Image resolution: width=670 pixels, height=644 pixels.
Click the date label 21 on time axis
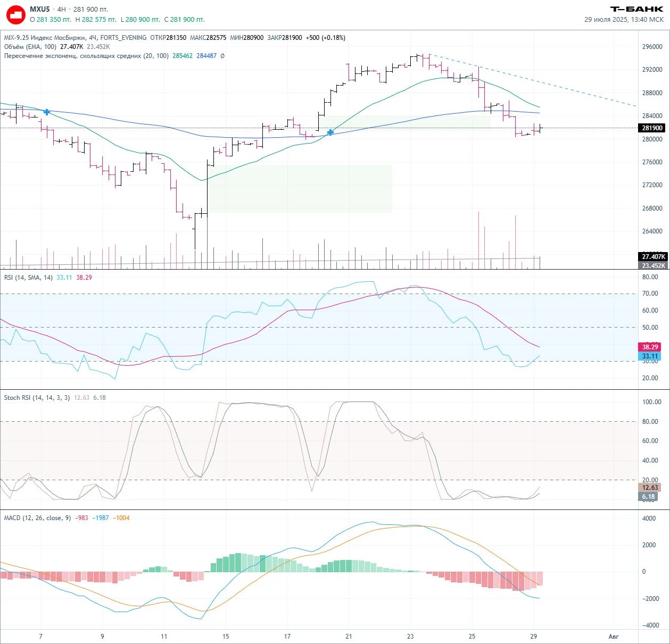(x=349, y=637)
